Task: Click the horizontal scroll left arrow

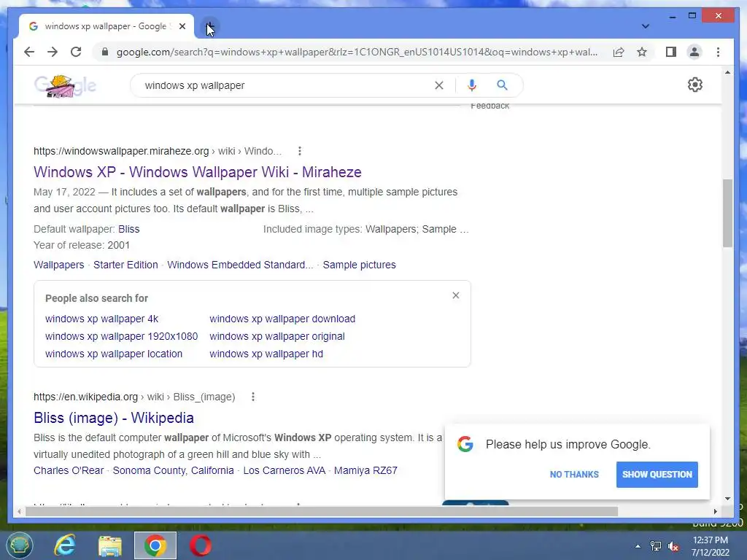Action: [19, 511]
